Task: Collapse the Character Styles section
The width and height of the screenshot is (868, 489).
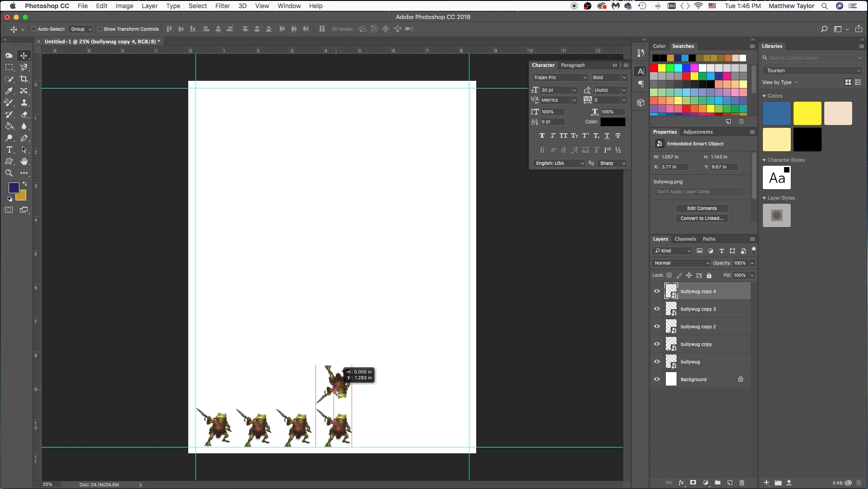Action: tap(764, 160)
